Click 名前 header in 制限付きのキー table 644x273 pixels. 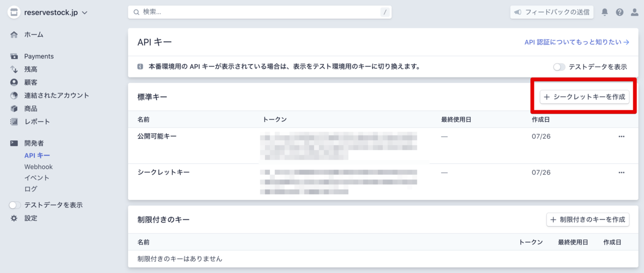click(143, 242)
